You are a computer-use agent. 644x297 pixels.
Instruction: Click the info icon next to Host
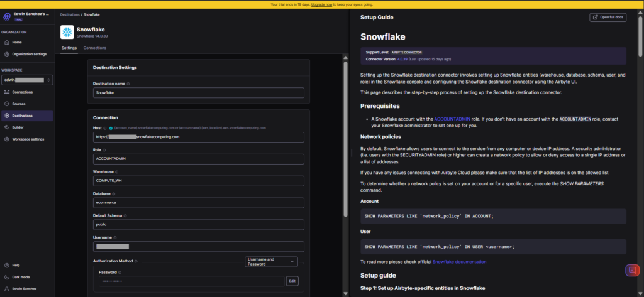[x=105, y=128]
